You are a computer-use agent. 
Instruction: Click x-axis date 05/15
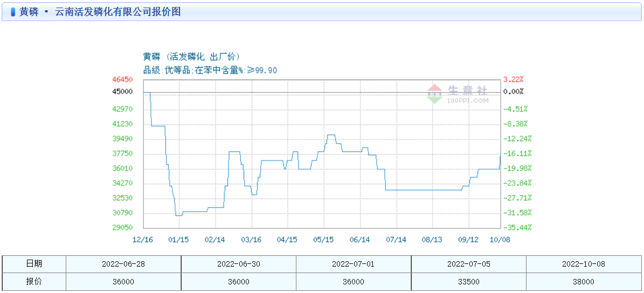pos(324,240)
